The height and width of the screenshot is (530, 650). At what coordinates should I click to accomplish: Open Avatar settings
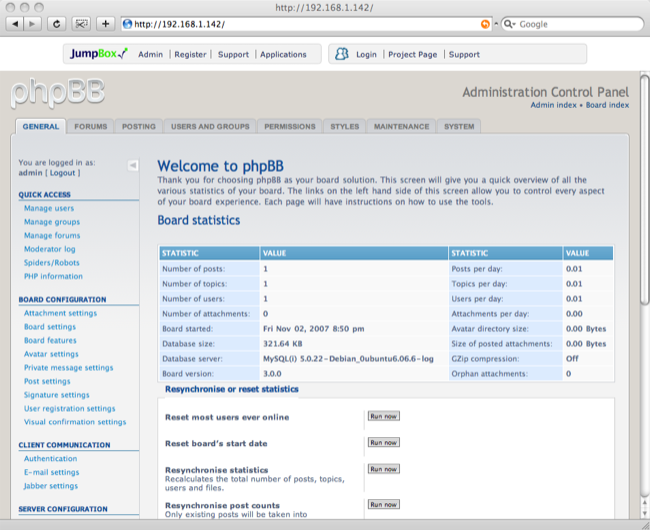(x=51, y=354)
